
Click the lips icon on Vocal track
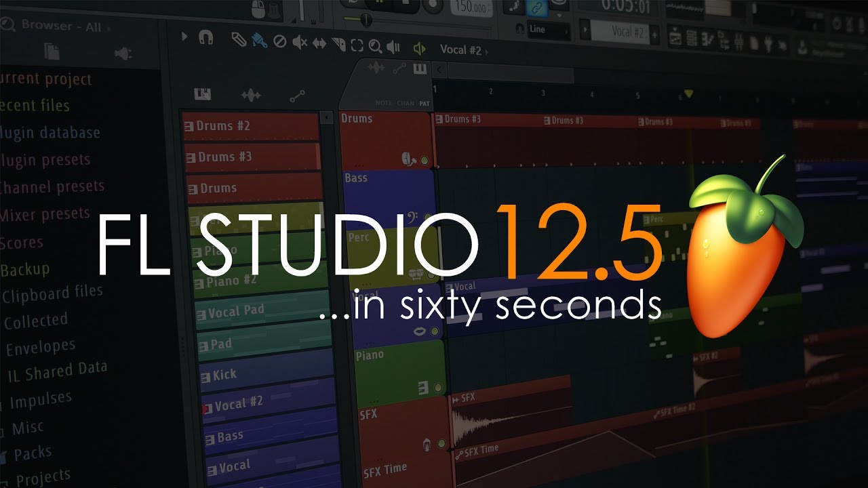[x=420, y=331]
